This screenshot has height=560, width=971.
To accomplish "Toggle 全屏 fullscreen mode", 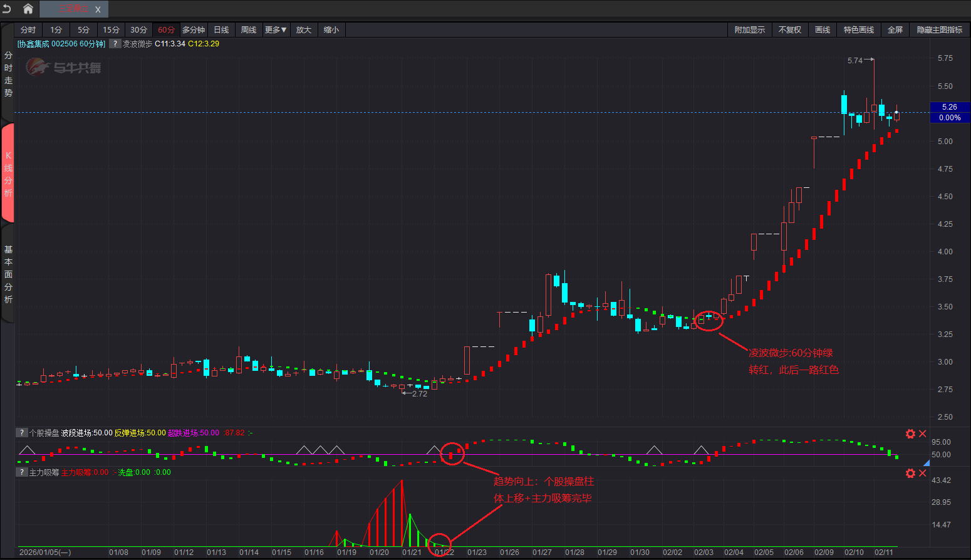I will [x=895, y=30].
